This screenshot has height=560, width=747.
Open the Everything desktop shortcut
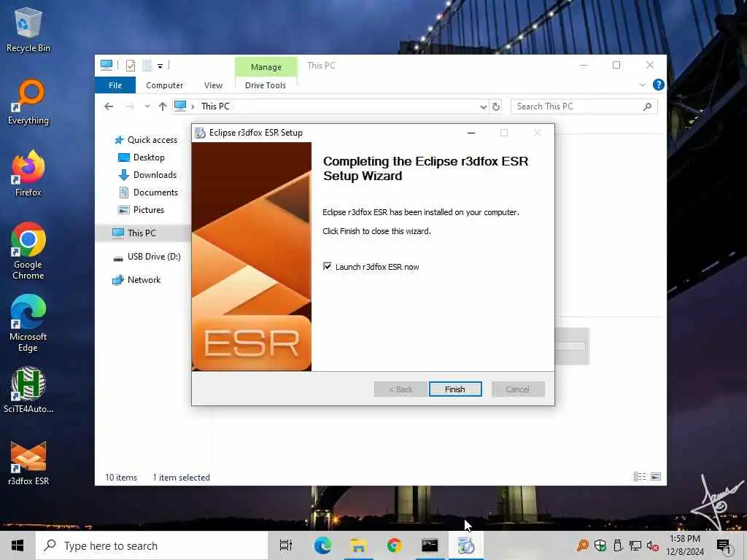(28, 102)
